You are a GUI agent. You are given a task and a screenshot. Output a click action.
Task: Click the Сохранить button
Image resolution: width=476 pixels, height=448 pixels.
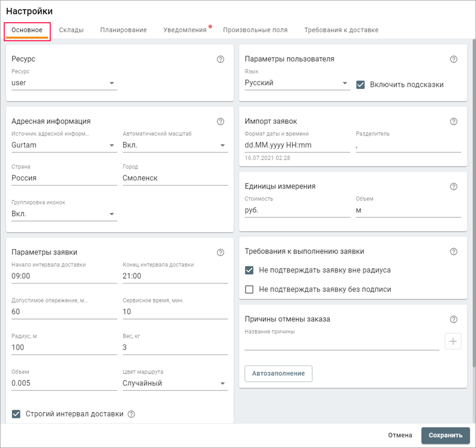point(445,435)
